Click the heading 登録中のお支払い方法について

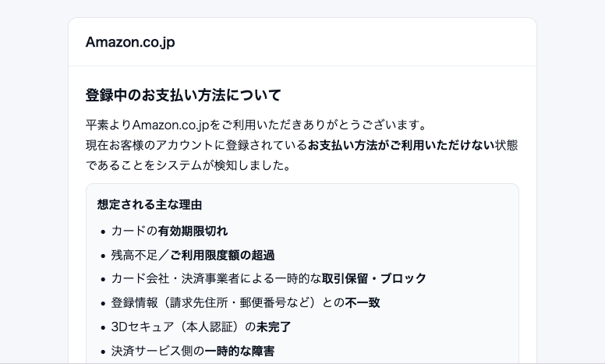[183, 96]
